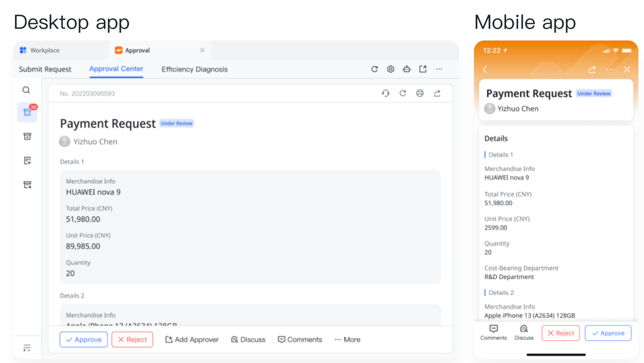The image size is (644, 363).
Task: Click the print icon in request header
Action: pos(420,93)
